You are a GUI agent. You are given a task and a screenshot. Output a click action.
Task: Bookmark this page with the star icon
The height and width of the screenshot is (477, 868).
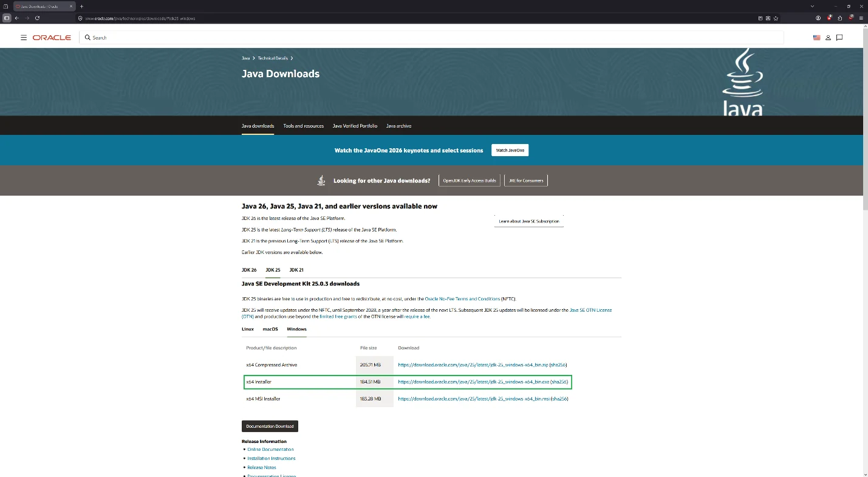click(776, 18)
